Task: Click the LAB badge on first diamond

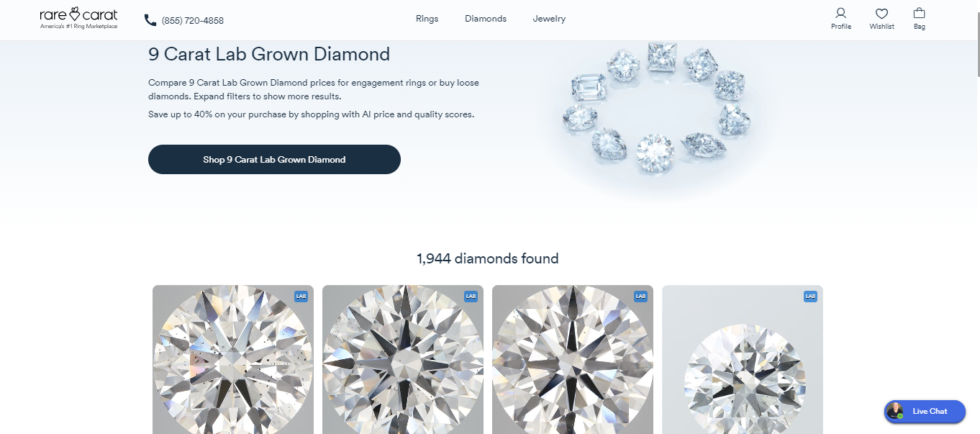Action: pyautogui.click(x=301, y=296)
